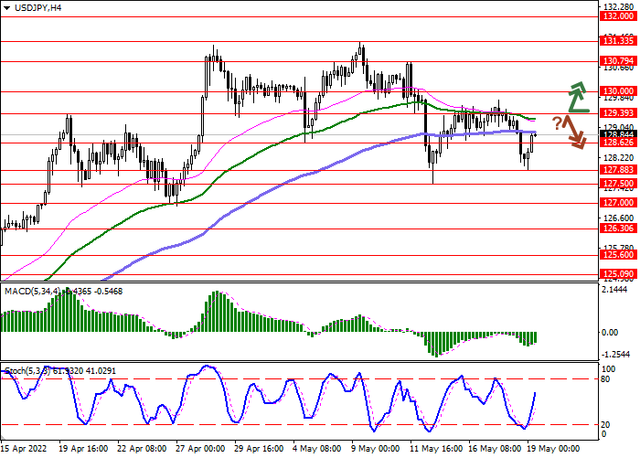This screenshot has height=457, width=640.
Task: Click the 130.794 resistance level label
Action: point(617,61)
